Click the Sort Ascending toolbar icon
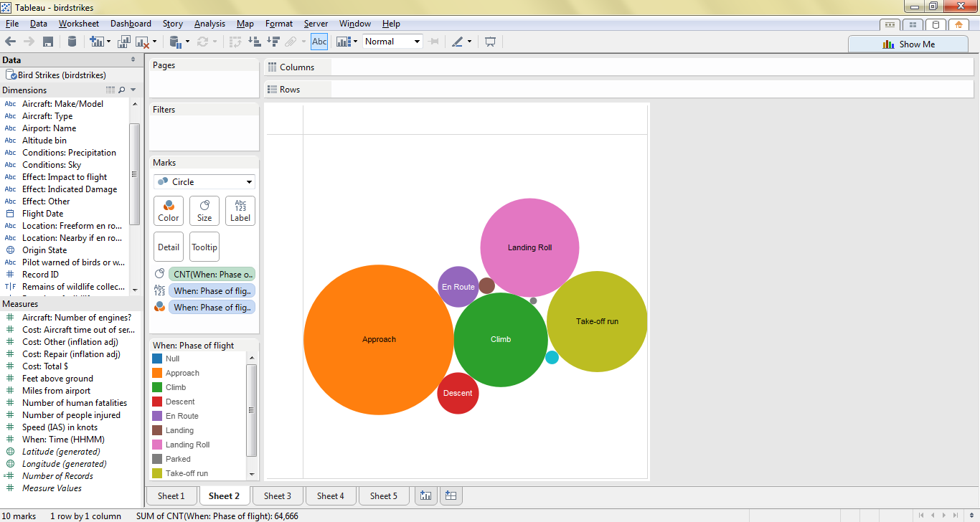Viewport: 980px width, 522px height. click(254, 42)
